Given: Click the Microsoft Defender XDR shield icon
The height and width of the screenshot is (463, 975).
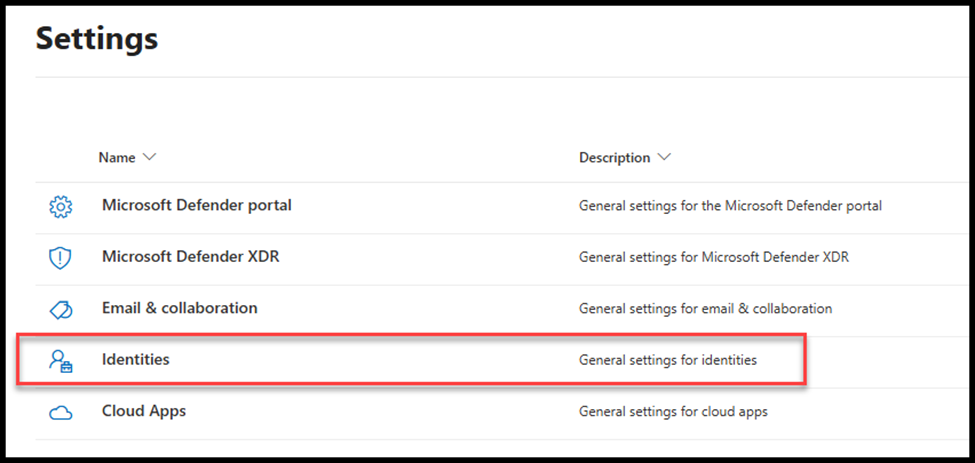Looking at the screenshot, I should point(61,258).
